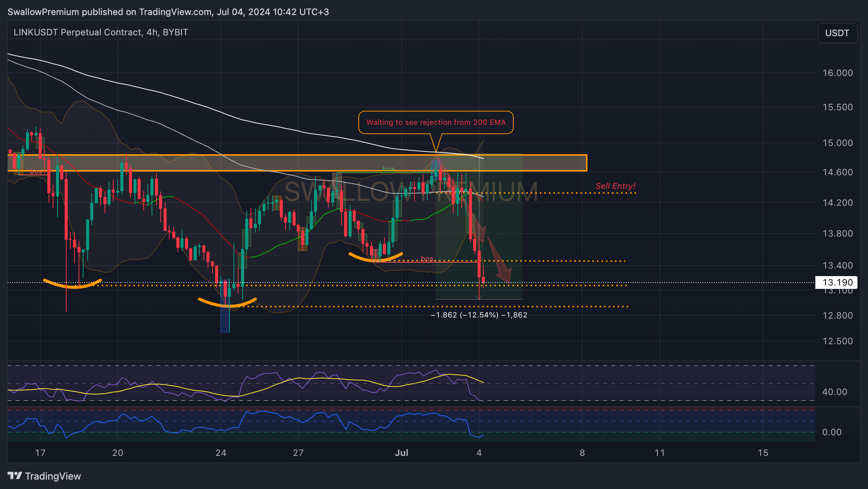Click the 40.00 RSI axis label
Screen dimensions: 868x489
click(835, 392)
